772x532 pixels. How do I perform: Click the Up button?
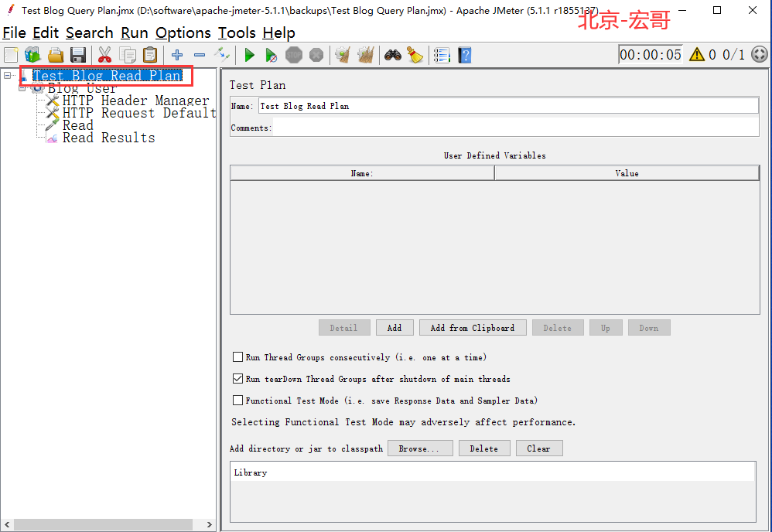pos(606,328)
